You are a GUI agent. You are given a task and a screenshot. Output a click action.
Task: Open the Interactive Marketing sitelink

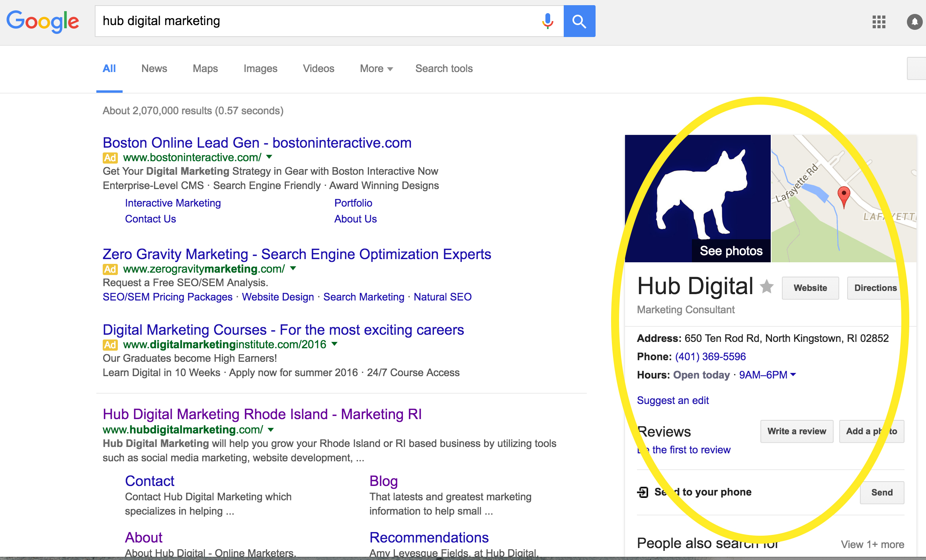point(173,203)
